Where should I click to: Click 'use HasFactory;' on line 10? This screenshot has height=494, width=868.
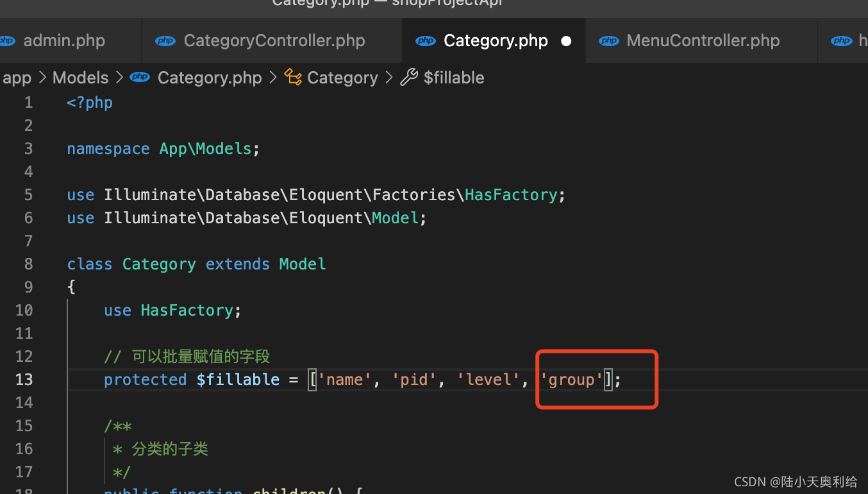click(x=173, y=310)
